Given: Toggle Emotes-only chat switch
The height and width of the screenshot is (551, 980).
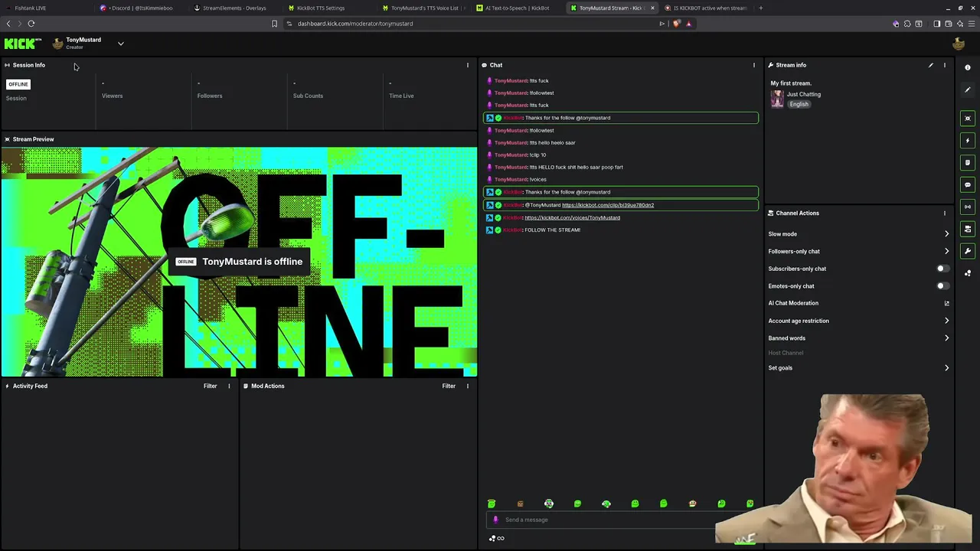Looking at the screenshot, I should click(943, 286).
